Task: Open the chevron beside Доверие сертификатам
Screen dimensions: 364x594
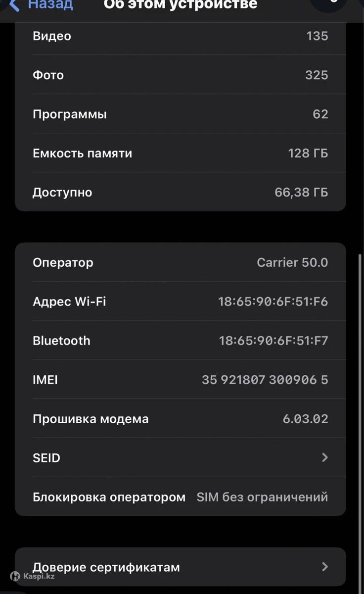Action: coord(325,567)
